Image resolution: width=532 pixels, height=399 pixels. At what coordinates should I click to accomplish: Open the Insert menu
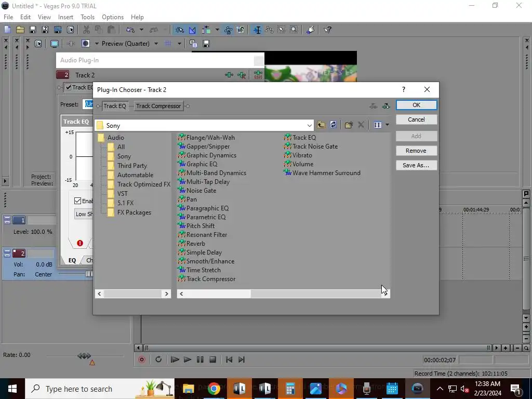[x=65, y=17]
